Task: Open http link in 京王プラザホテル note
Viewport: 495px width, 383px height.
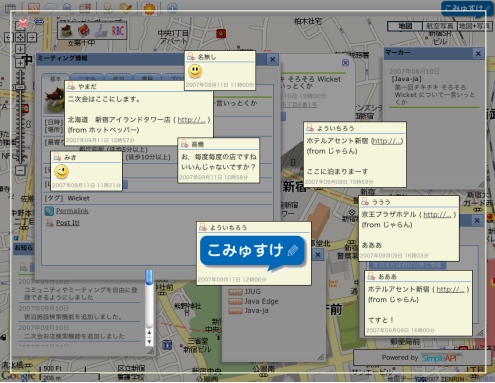Action: pos(437,215)
